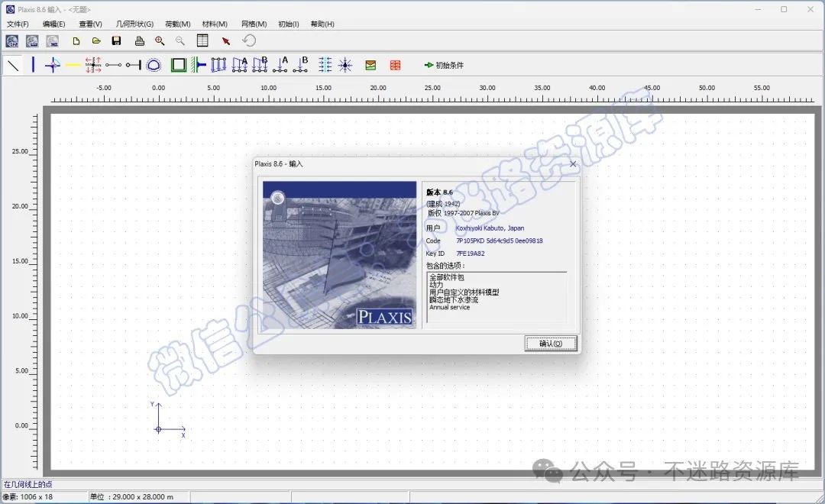This screenshot has width=825, height=504.
Task: Click the Key ID value 7FE19A82
Action: 471,254
